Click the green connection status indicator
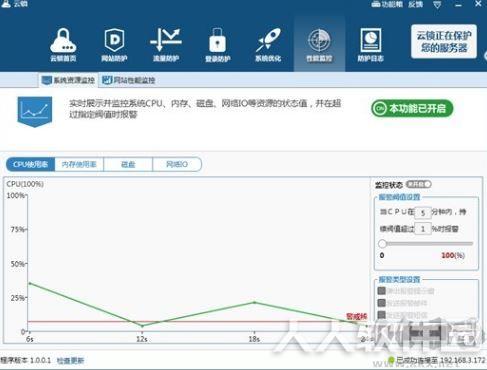Screen dimensions: 487x370 391,360
